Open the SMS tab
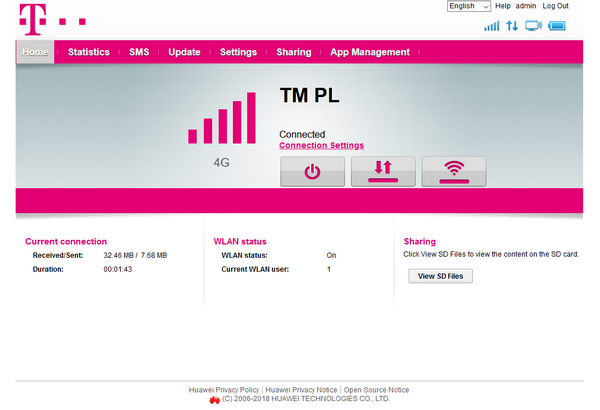Screen dimensions: 600x410 [x=139, y=52]
